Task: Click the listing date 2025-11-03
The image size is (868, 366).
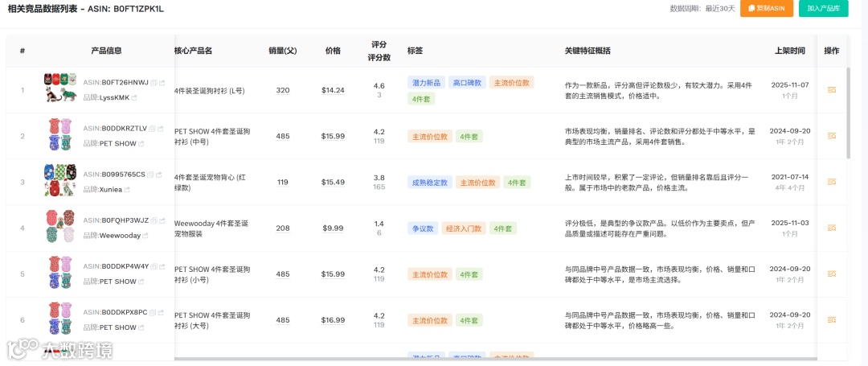Action: [790, 223]
